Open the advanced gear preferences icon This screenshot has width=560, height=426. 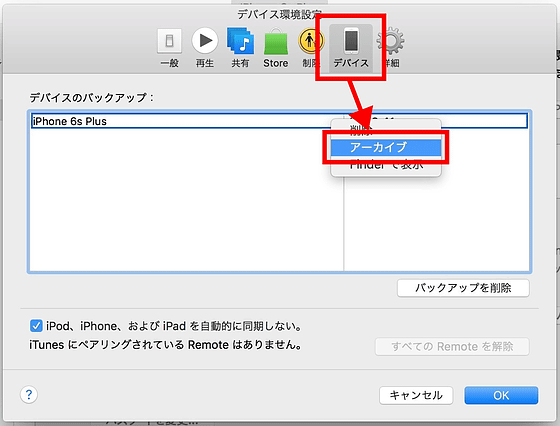391,48
